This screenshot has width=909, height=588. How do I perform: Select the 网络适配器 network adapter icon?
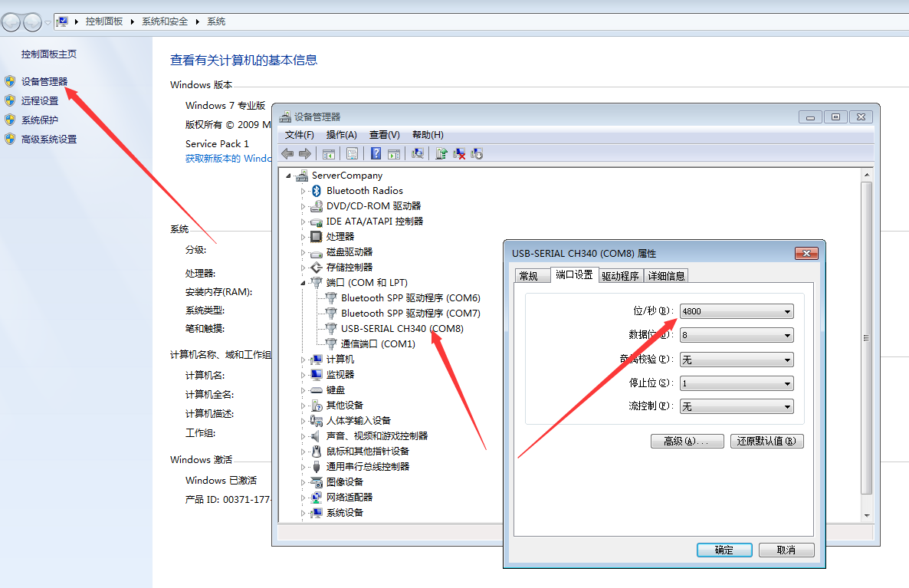[316, 498]
